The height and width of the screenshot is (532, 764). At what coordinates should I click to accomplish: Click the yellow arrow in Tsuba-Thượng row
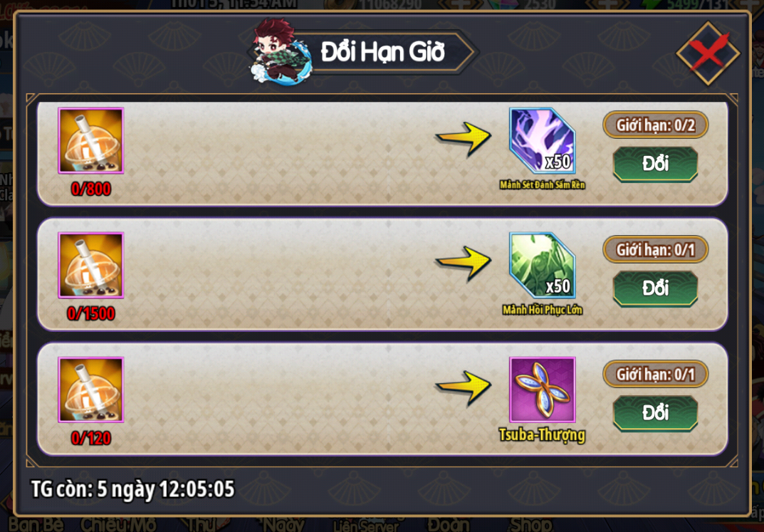(463, 388)
